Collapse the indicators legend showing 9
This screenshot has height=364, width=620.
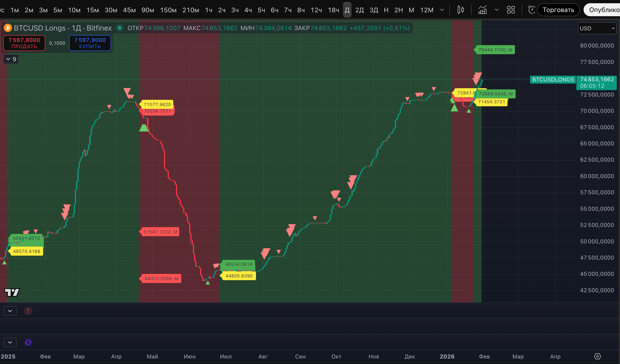coord(11,59)
